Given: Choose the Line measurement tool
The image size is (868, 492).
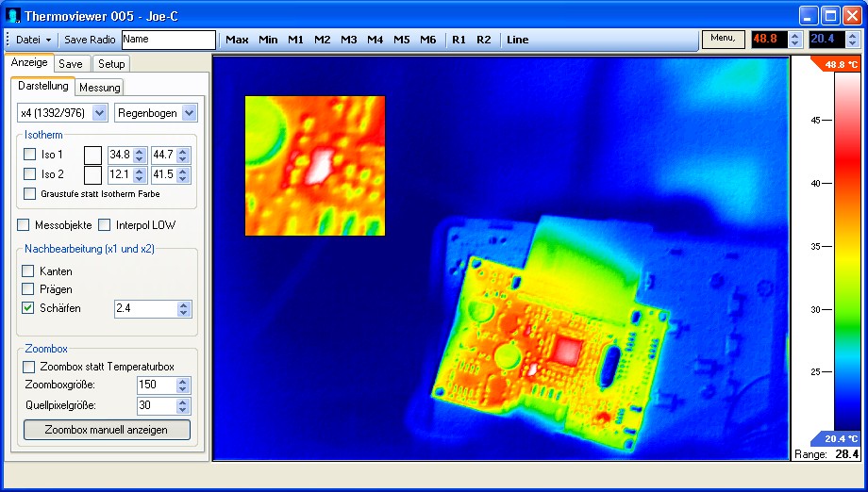Looking at the screenshot, I should (x=517, y=40).
